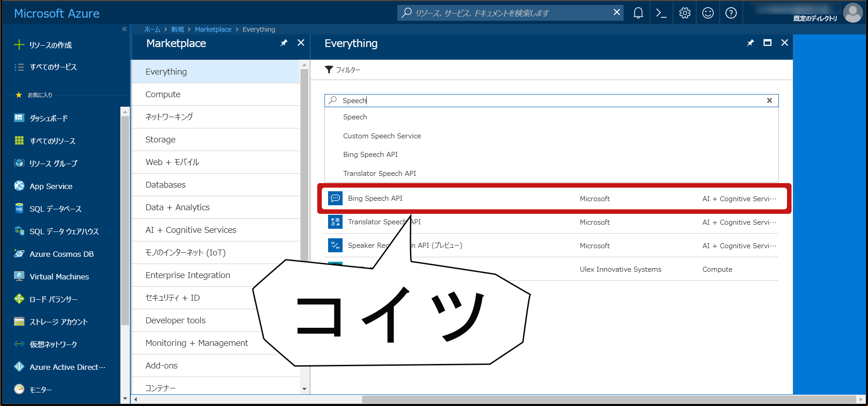
Task: Select Data + Analytics category
Action: coord(215,207)
